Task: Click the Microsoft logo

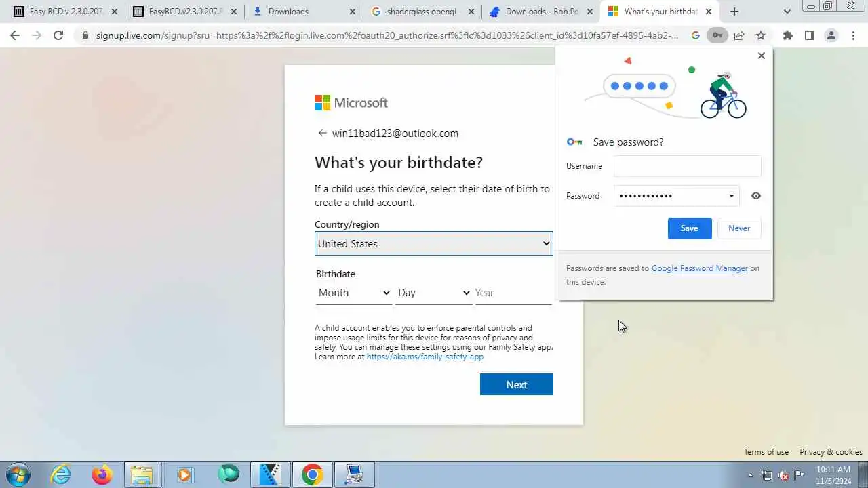Action: pyautogui.click(x=351, y=102)
